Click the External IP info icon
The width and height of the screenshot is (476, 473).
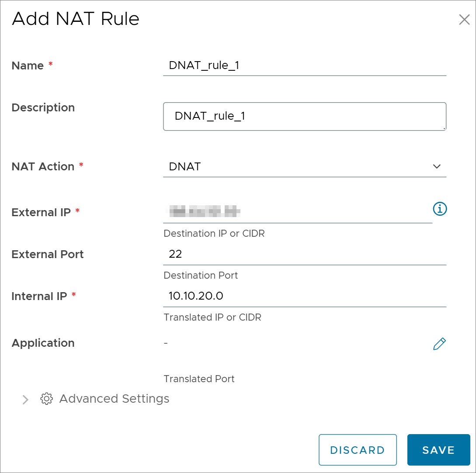coord(440,209)
